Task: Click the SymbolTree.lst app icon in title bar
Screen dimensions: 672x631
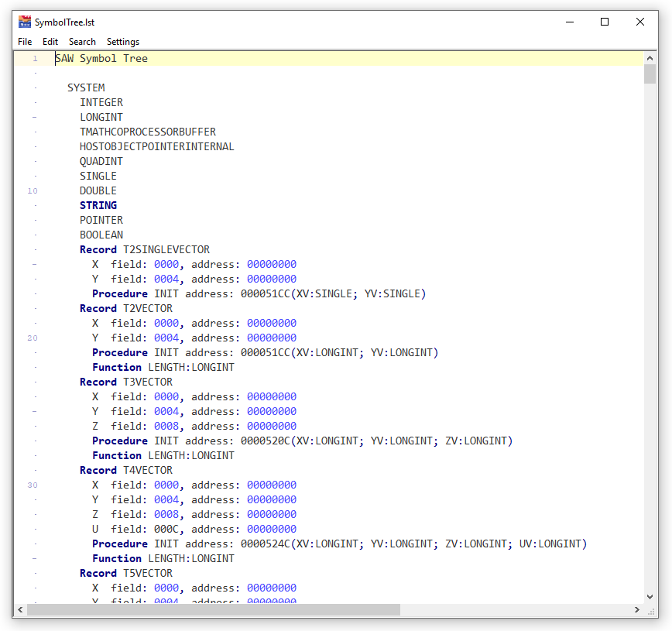Action: point(25,22)
